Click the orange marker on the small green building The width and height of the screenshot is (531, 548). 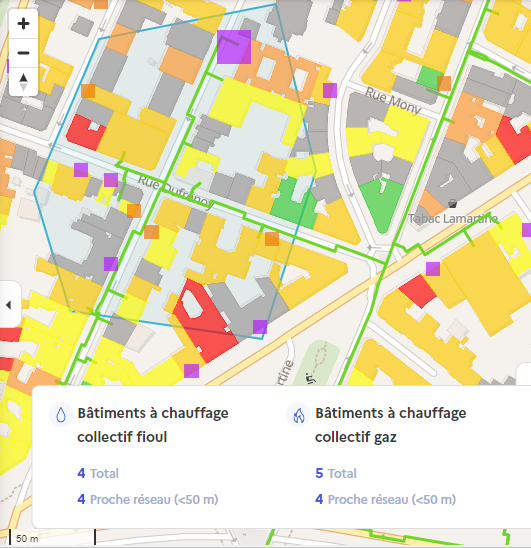point(444,84)
